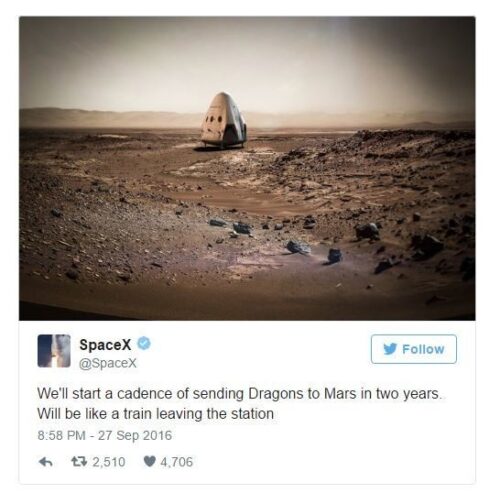Follow the SpaceX account

coord(414,349)
